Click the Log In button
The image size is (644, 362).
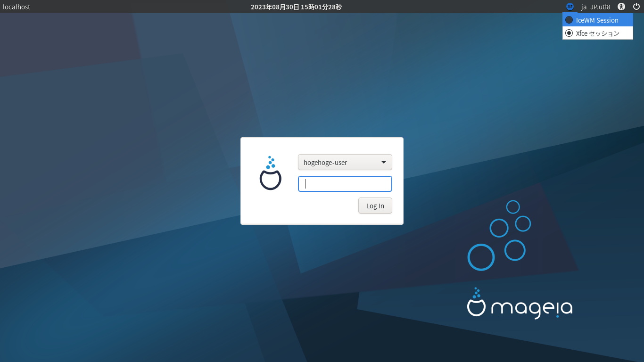(x=375, y=206)
